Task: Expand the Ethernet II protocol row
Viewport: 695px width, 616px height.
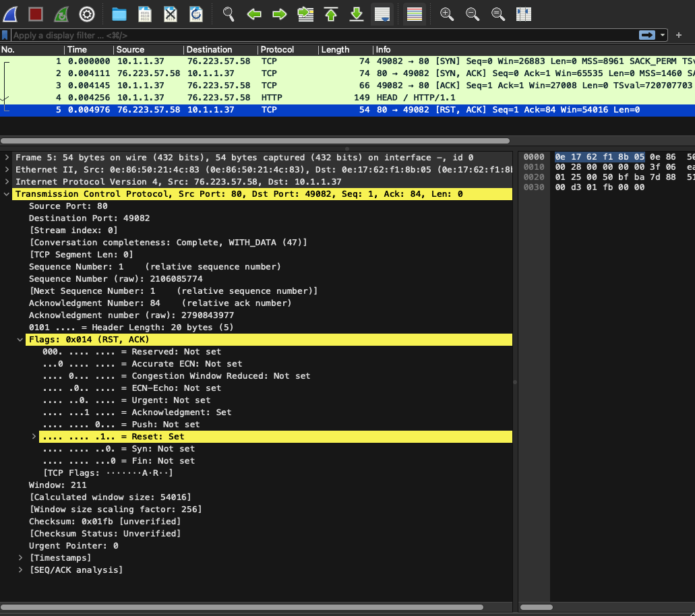Action: coord(7,169)
